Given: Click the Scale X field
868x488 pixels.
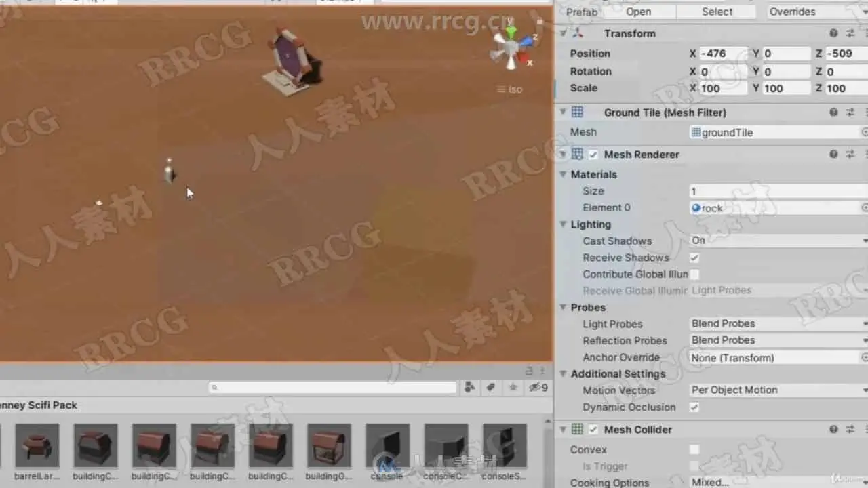Looking at the screenshot, I should [723, 88].
